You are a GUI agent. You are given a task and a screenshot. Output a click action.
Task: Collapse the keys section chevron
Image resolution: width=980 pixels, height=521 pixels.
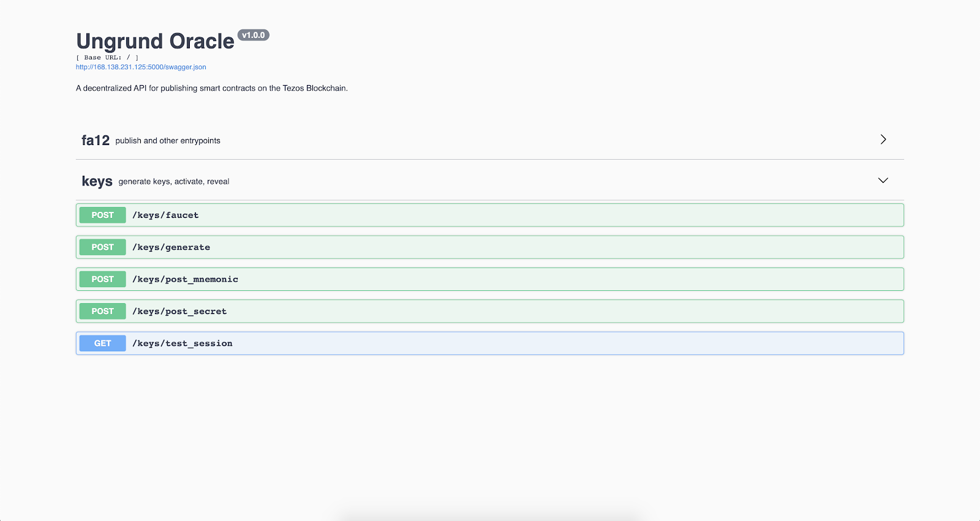point(883,181)
